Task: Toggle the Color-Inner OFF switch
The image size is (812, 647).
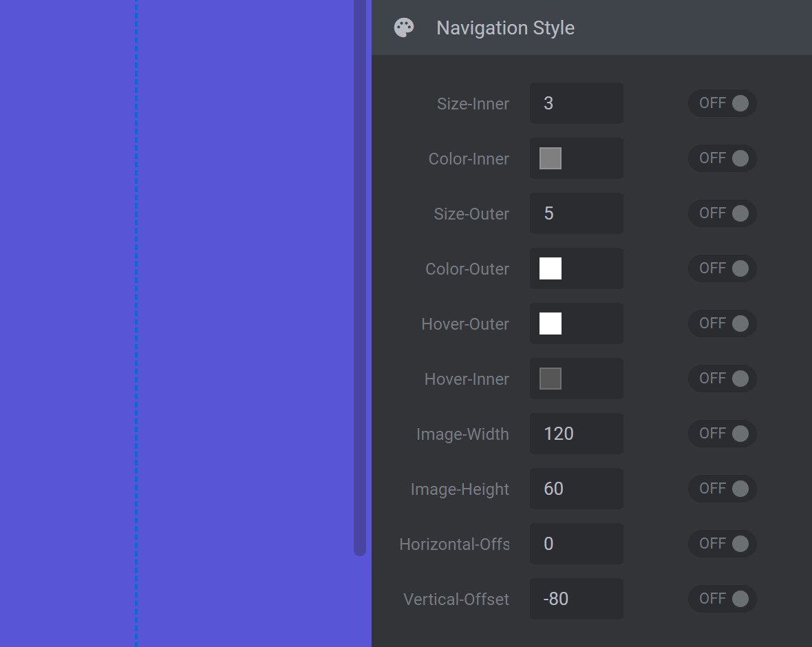Action: click(x=723, y=158)
